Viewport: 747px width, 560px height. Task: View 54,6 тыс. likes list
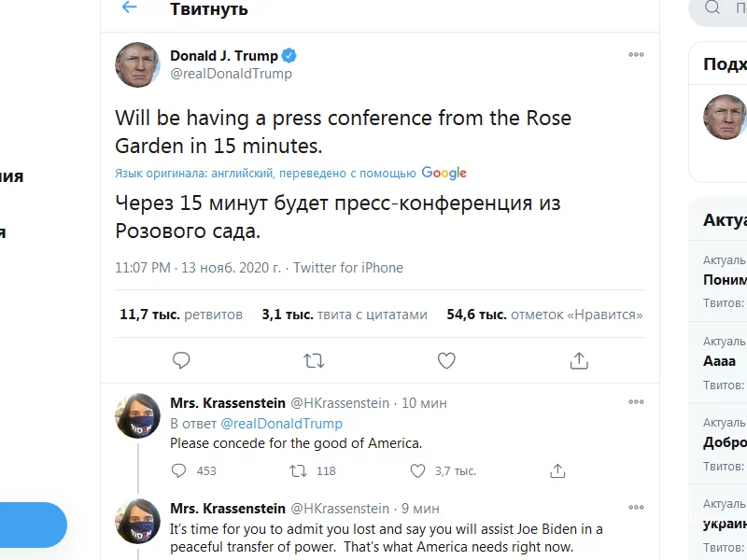[545, 315]
